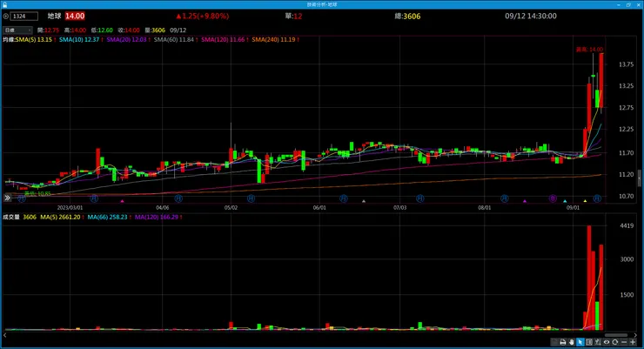Click the price change 1.25(+9.80%) text

(x=203, y=16)
